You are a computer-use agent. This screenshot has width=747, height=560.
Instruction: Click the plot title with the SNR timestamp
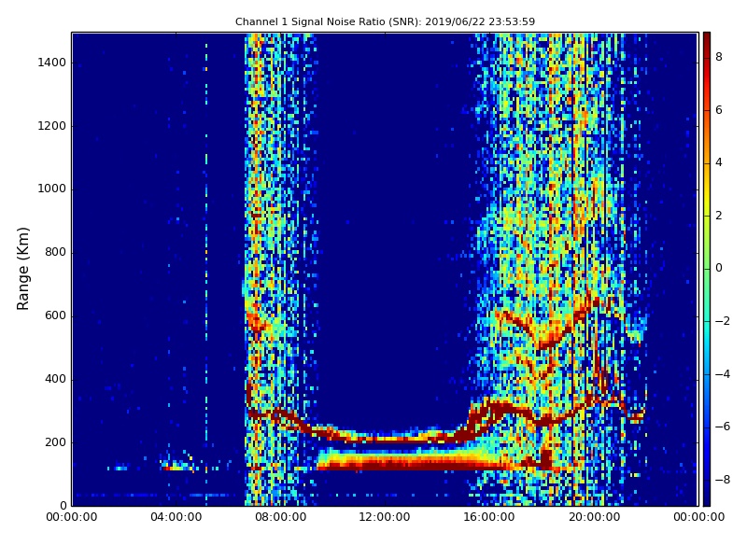coord(385,21)
